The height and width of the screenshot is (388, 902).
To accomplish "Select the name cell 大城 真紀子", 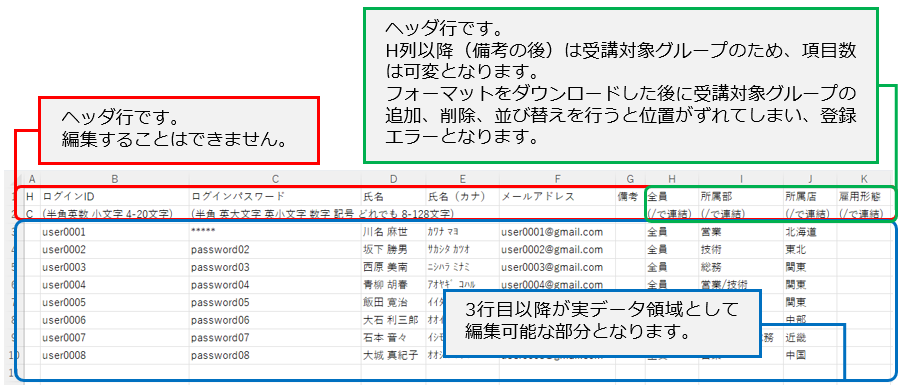I will (x=393, y=355).
